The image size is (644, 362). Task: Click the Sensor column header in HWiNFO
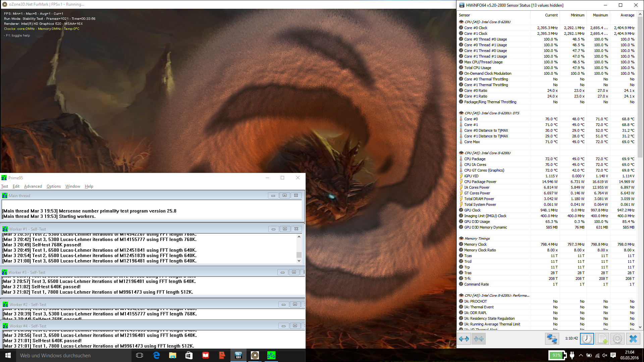(x=494, y=15)
